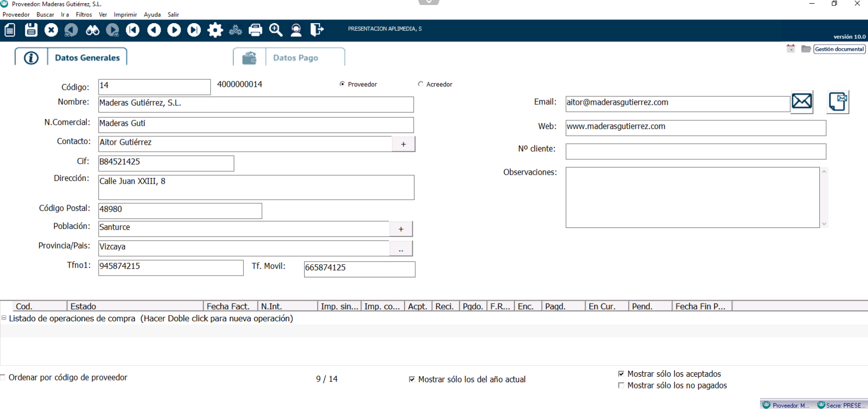
Task: Open the Filtros menu
Action: point(84,15)
